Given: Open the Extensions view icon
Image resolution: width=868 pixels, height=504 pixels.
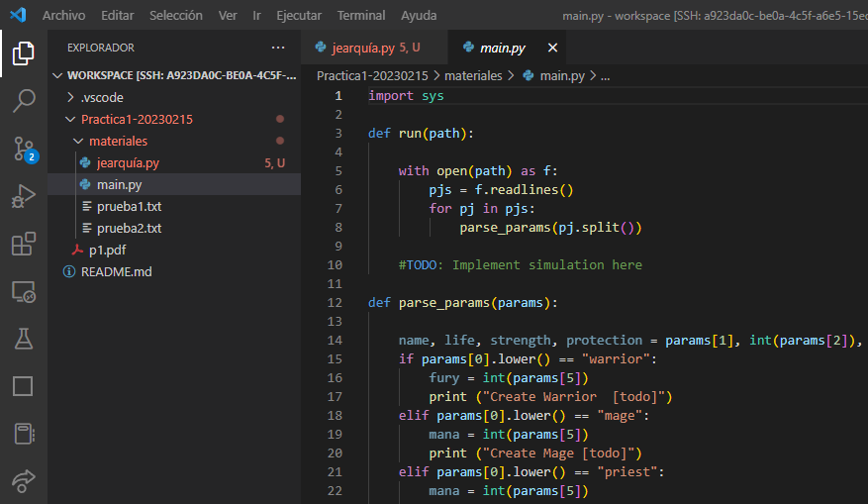Looking at the screenshot, I should coord(23,244).
